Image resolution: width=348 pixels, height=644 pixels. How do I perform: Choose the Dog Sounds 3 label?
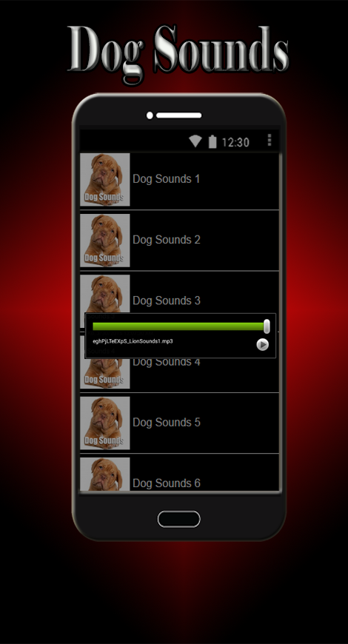(x=167, y=301)
